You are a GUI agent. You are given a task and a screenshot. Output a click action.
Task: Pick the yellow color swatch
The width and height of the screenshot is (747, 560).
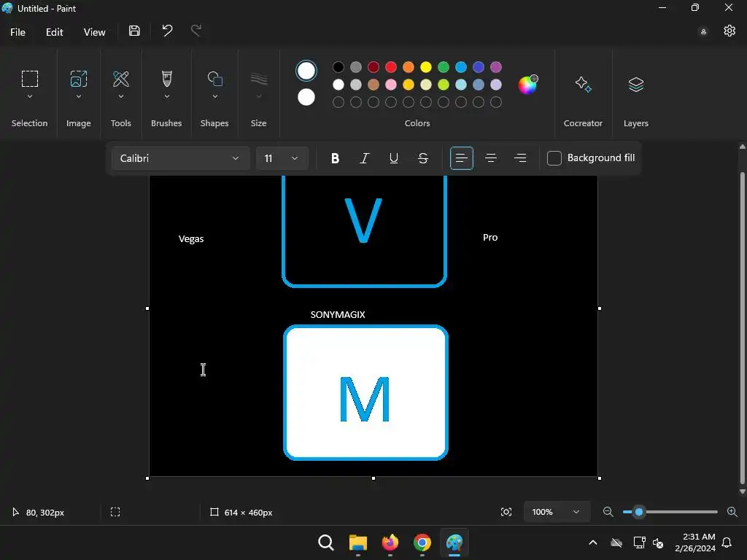[x=426, y=67]
